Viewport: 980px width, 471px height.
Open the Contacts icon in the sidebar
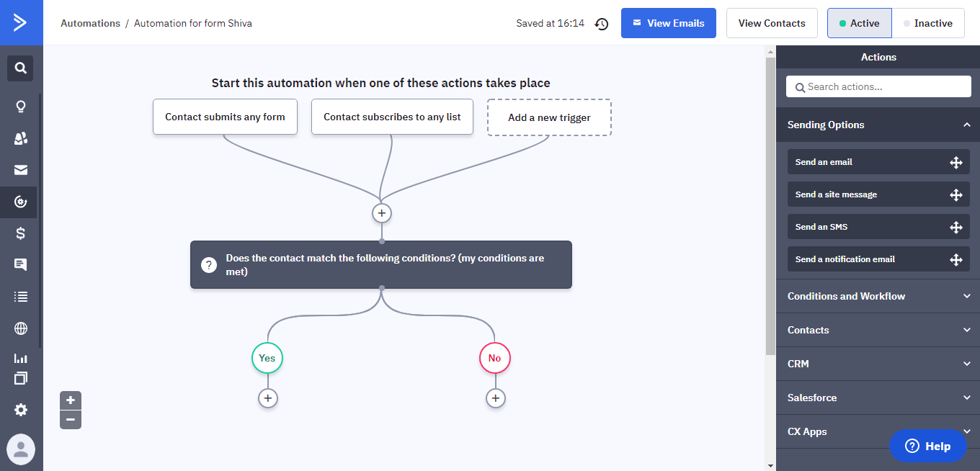click(x=21, y=138)
